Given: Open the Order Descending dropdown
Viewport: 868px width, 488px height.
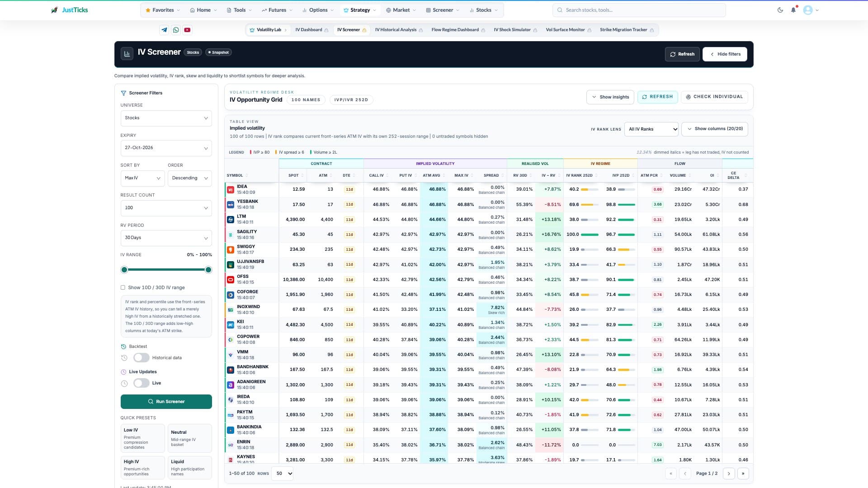Looking at the screenshot, I should 189,178.
